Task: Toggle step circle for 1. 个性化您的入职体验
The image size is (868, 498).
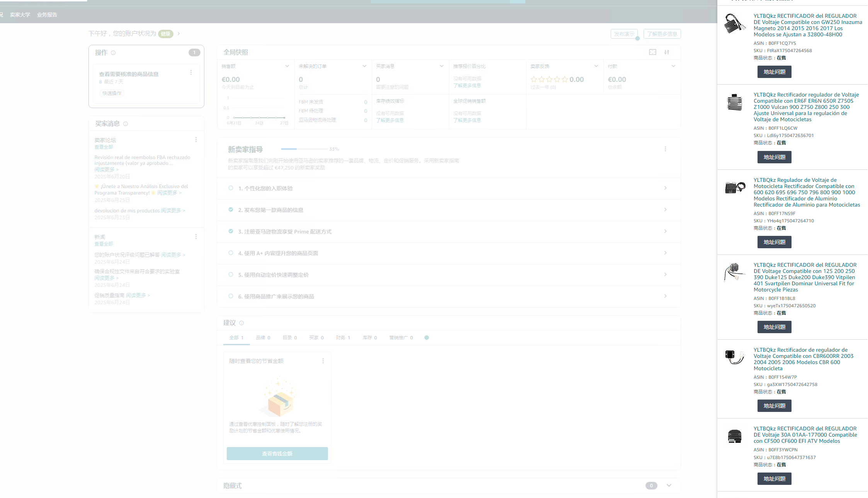Action: (231, 188)
